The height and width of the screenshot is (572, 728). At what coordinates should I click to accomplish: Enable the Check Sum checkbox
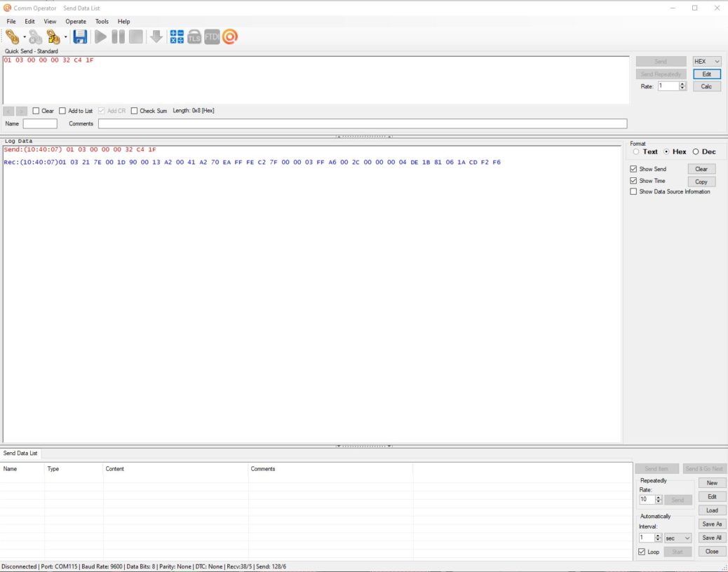(134, 110)
